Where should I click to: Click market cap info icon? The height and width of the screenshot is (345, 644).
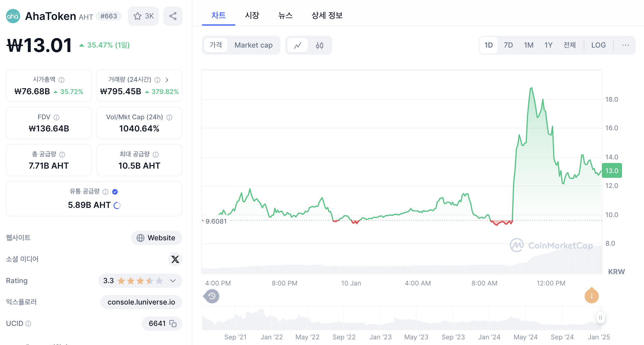61,80
